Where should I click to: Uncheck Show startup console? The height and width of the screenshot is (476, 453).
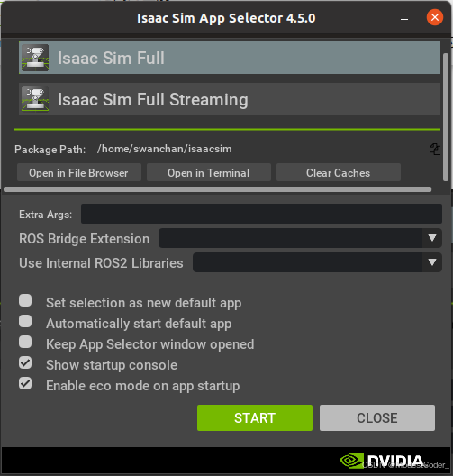point(25,362)
